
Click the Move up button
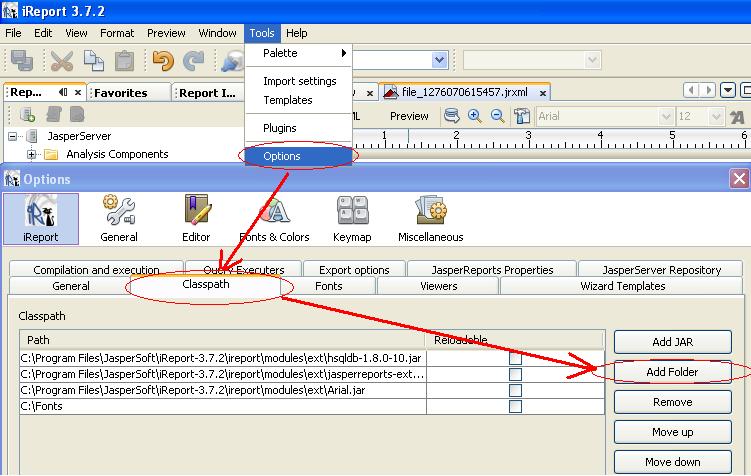(x=672, y=432)
